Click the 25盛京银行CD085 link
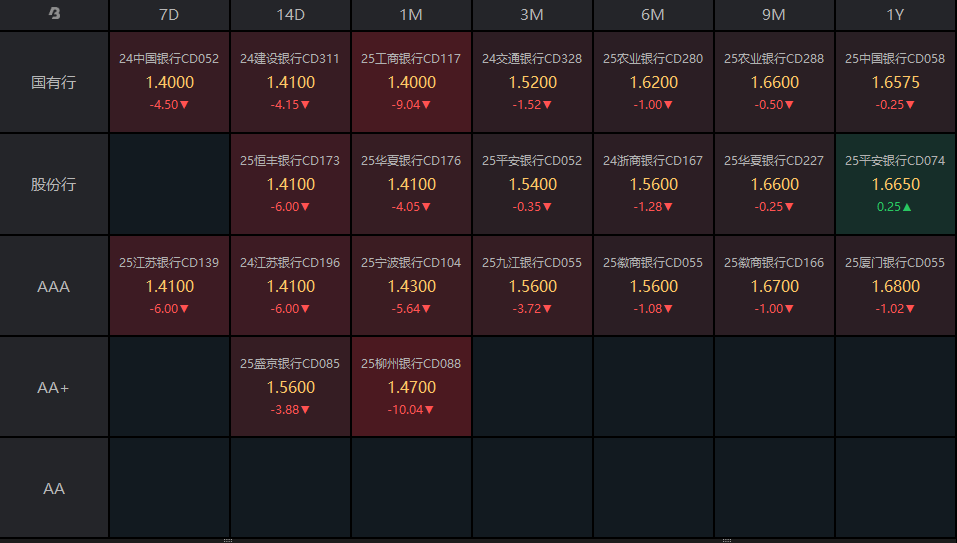Screen dimensions: 957x543 point(290,364)
